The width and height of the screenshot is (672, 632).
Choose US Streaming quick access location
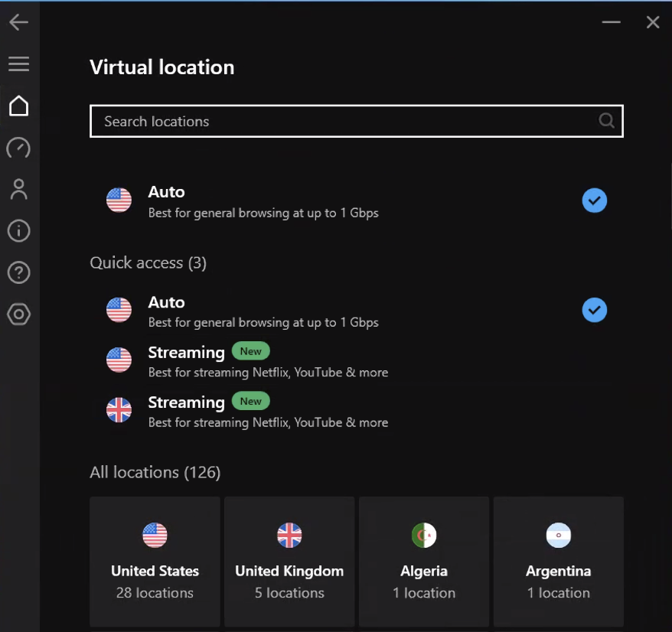[356, 361]
